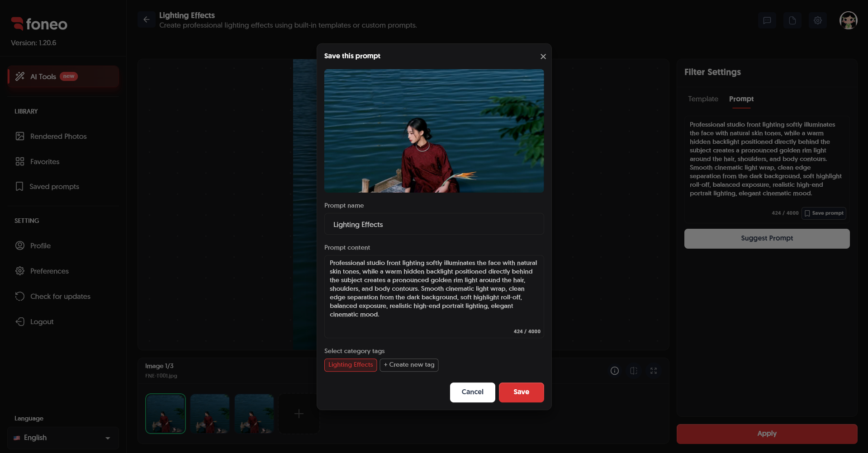
Task: Click the FNE-T001.jpg file name
Action: coord(161,376)
